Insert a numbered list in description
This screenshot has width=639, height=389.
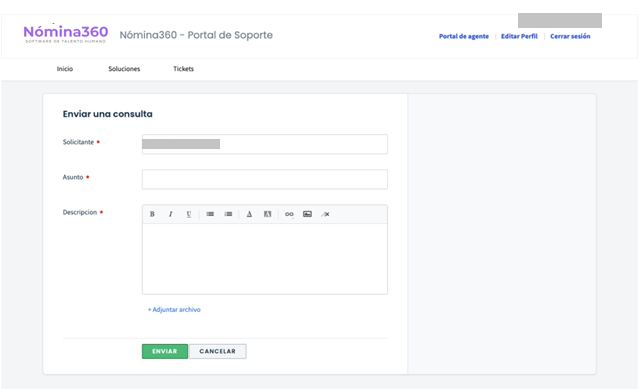(228, 214)
